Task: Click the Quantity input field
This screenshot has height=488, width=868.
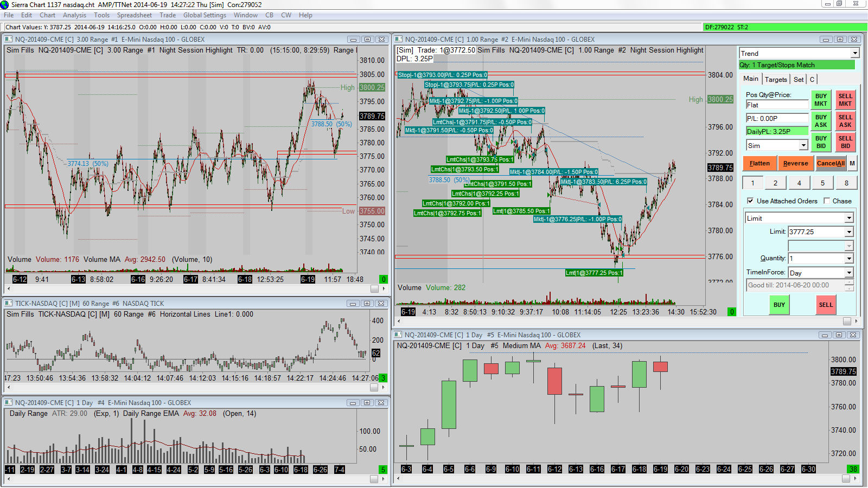Action: tap(816, 259)
